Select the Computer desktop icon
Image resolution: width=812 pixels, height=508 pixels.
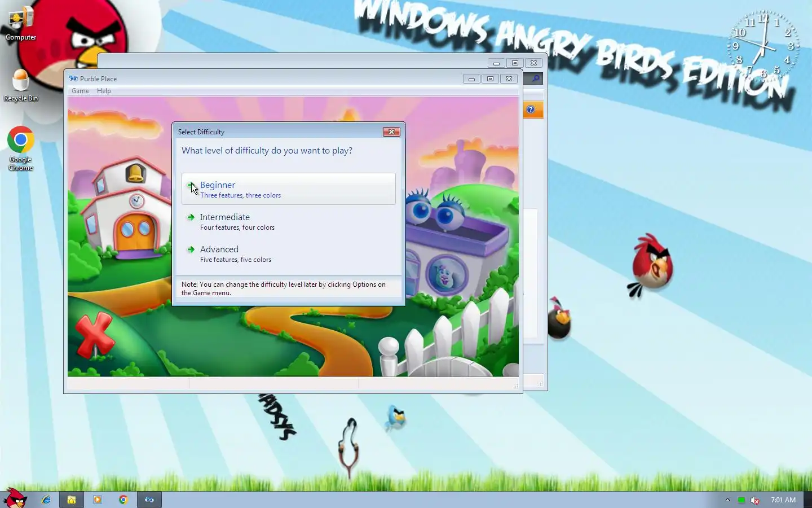pyautogui.click(x=21, y=24)
